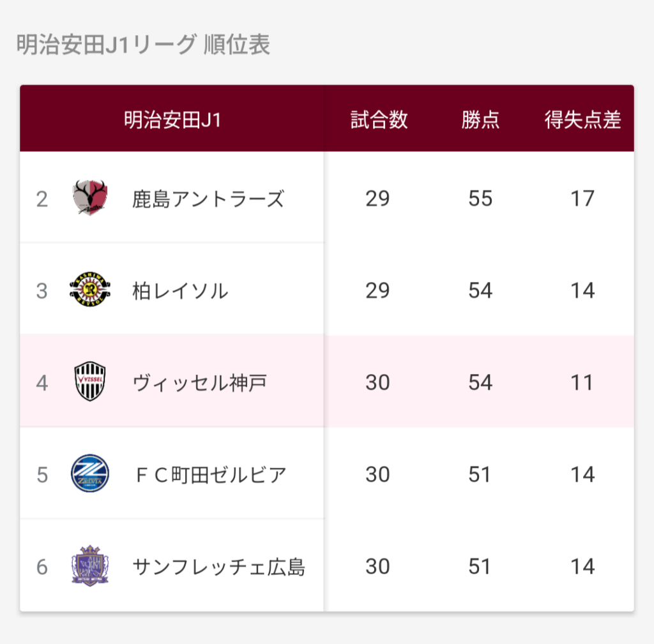The width and height of the screenshot is (654, 644).
Task: Click rank number 2 beside Kashima
Action: point(42,199)
